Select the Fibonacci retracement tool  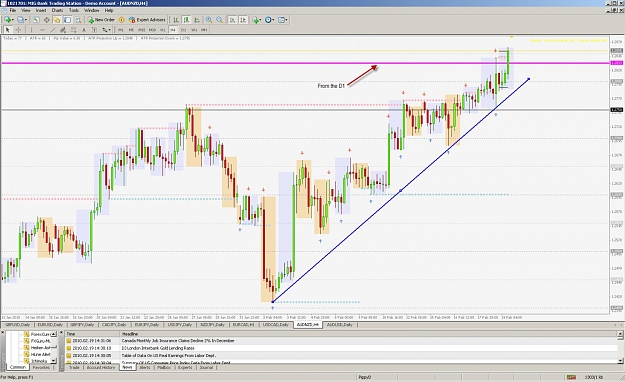[73, 30]
